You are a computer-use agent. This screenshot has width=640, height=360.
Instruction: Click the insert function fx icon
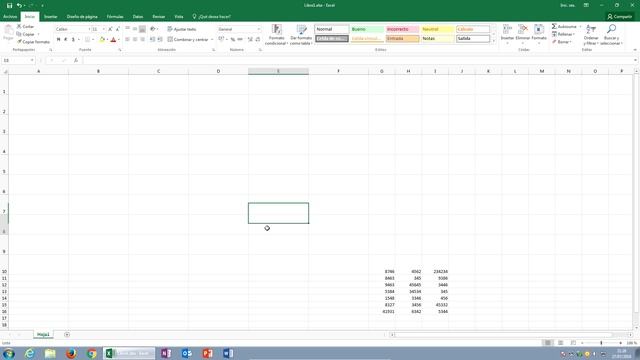point(76,60)
